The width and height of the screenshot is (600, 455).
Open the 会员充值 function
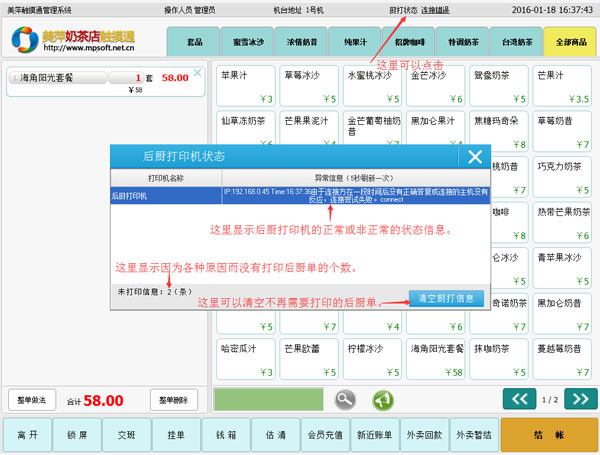[x=325, y=436]
